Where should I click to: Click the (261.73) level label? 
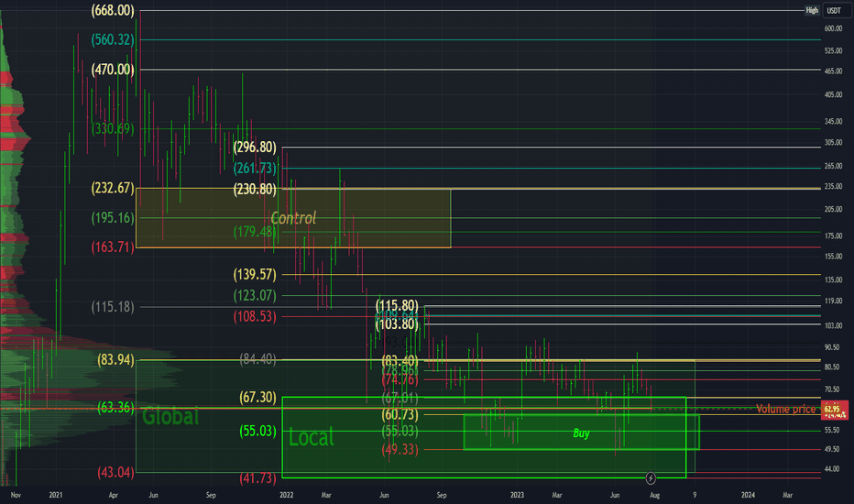point(255,168)
